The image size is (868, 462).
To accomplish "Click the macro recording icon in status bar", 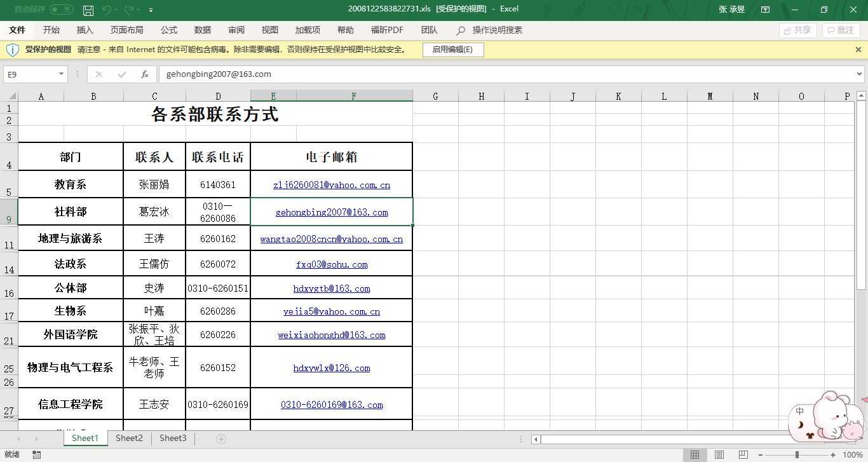I will pyautogui.click(x=37, y=454).
